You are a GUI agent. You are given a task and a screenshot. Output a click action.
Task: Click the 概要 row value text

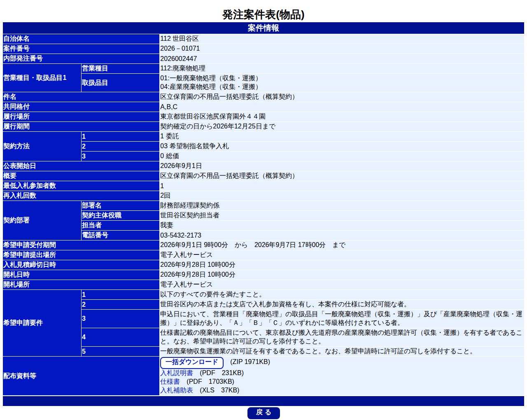point(229,176)
